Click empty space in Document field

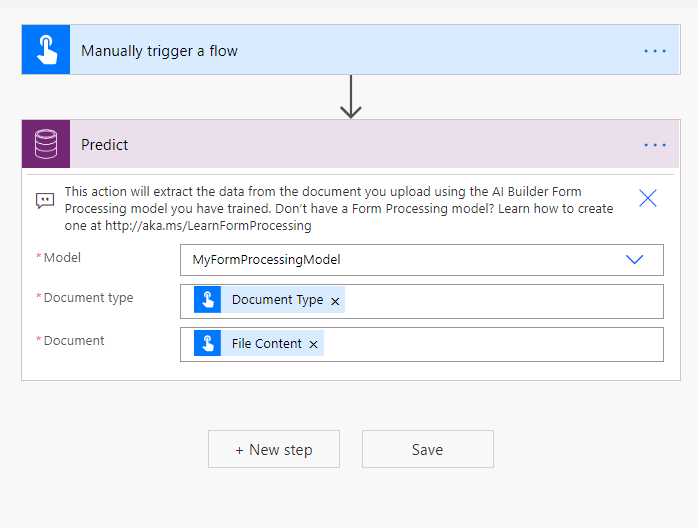pyautogui.click(x=490, y=344)
